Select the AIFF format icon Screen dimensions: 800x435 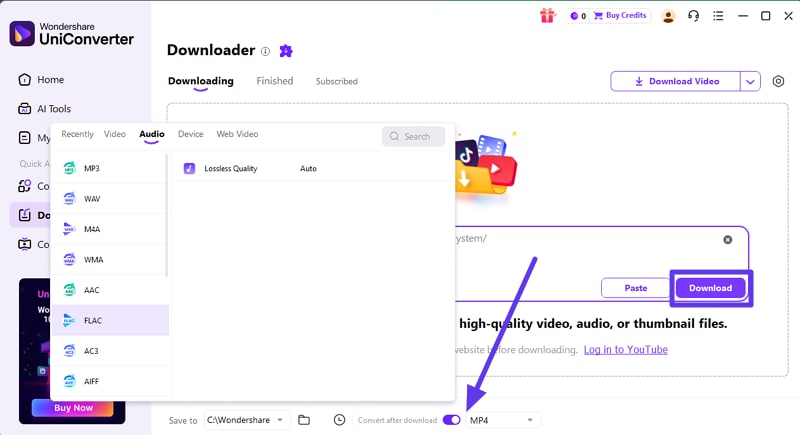[x=69, y=381]
